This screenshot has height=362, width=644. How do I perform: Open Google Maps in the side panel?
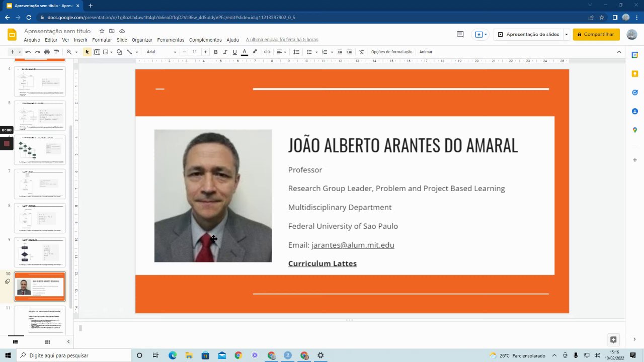pos(635,130)
